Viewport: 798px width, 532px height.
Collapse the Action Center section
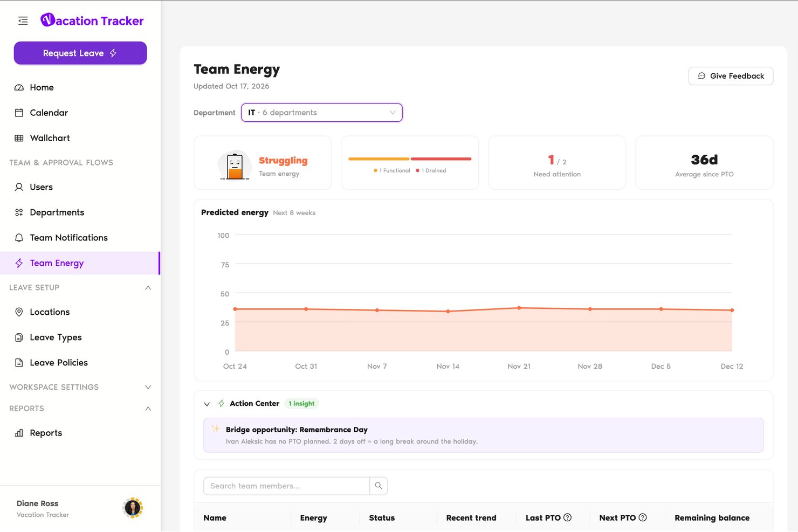(207, 404)
